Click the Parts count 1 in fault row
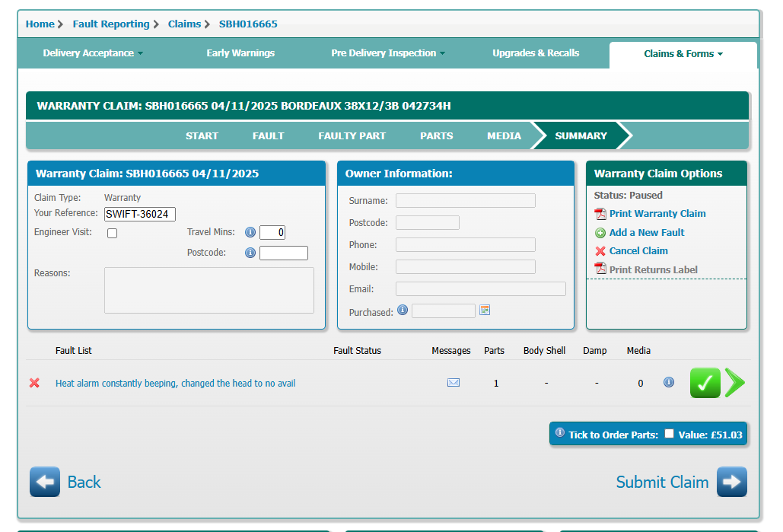Image resolution: width=783 pixels, height=532 pixels. (496, 383)
